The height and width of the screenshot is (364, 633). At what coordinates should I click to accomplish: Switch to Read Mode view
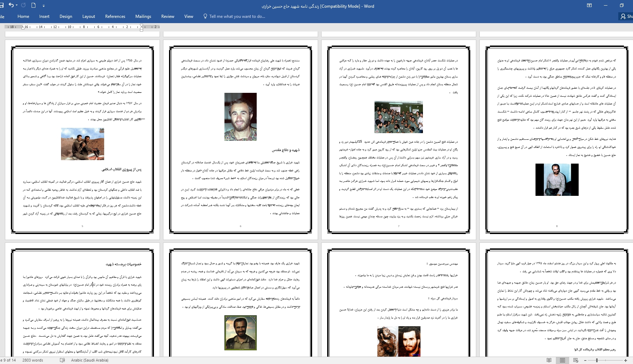549,360
